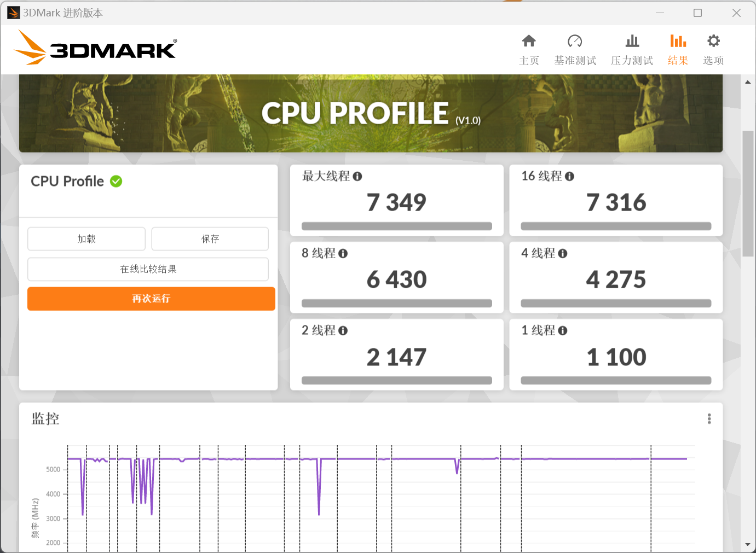
Task: Click the green CPU Profile validation checkmark
Action: pyautogui.click(x=116, y=181)
